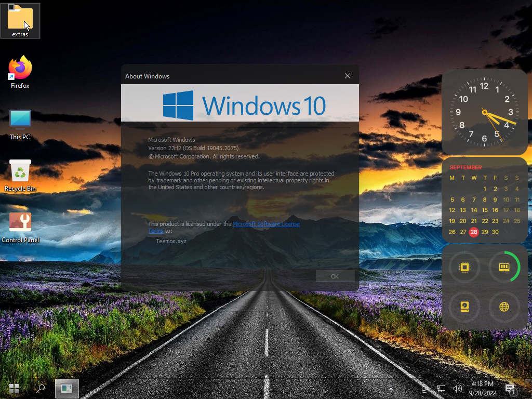Click day 15 in the calendar widget
This screenshot has width=532, height=399.
pos(485,210)
